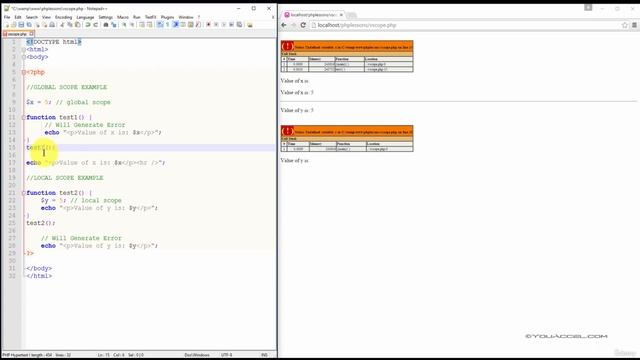640x360 pixels.
Task: Click the $x = 5 global scope line
Action: (x=68, y=102)
